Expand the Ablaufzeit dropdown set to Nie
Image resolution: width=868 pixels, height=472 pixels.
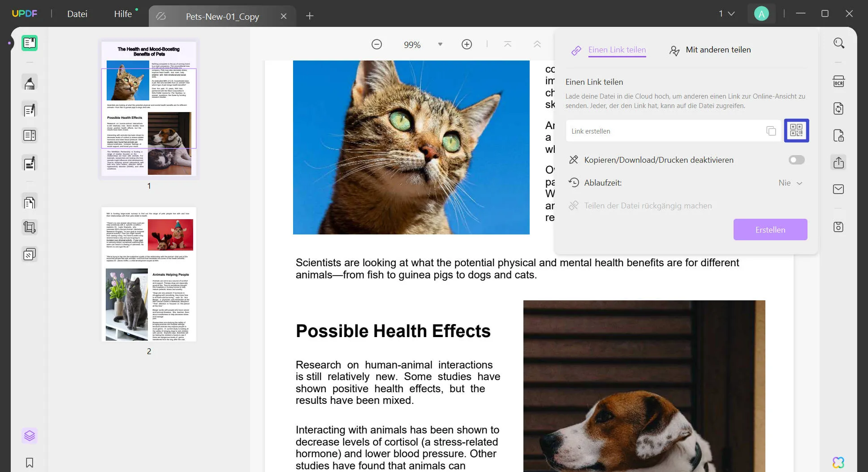[x=790, y=183]
